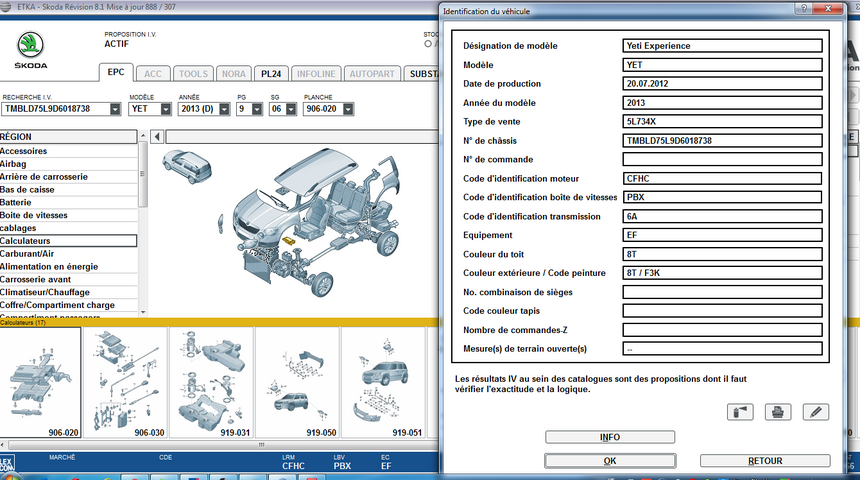Open thumbnail 906-020
Screen dimensions: 860x480
coord(41,382)
